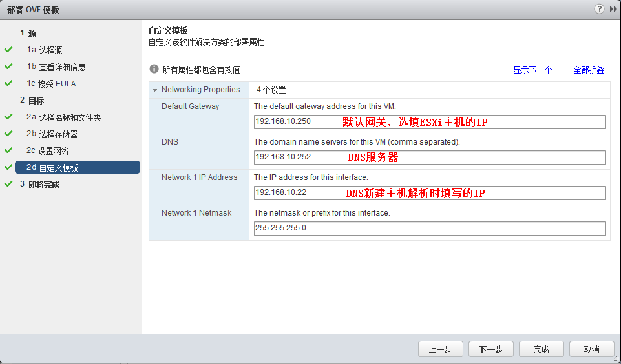Click the green checkmark beside 1a 选择源
This screenshot has height=364, width=621.
pos(8,50)
